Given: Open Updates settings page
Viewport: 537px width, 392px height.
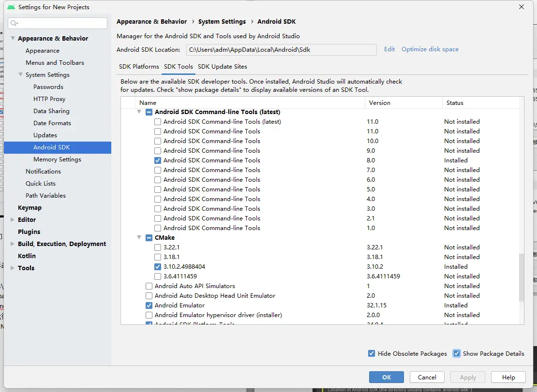Looking at the screenshot, I should (45, 135).
